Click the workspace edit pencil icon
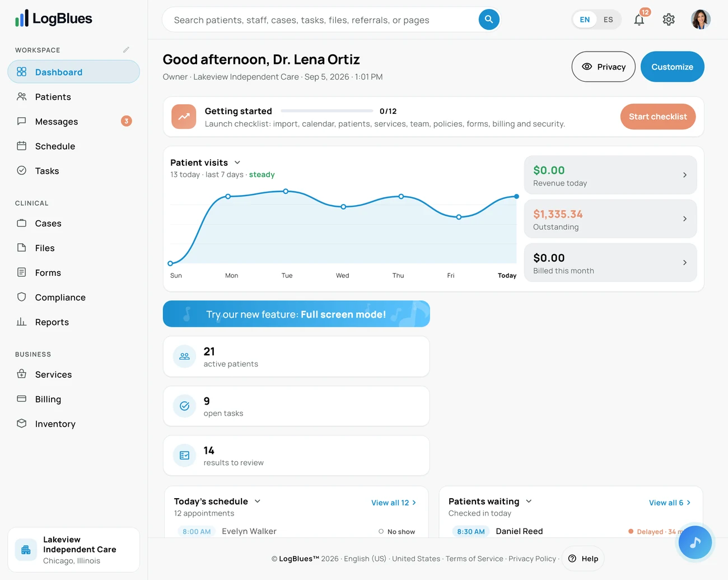The width and height of the screenshot is (728, 580). (126, 50)
